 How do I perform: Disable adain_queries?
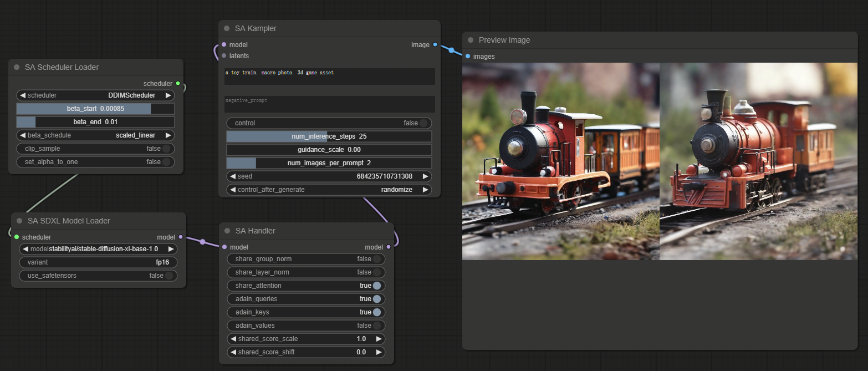pyautogui.click(x=306, y=299)
